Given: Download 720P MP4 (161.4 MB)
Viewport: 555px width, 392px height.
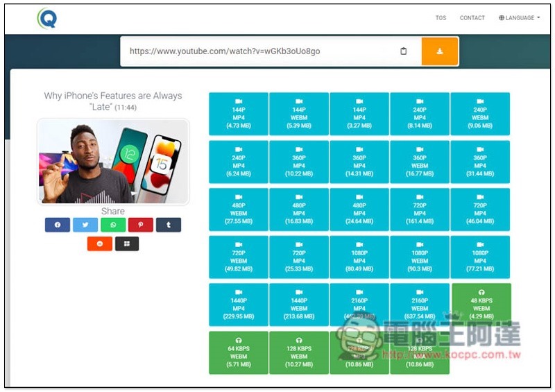Looking at the screenshot, I should click(420, 210).
